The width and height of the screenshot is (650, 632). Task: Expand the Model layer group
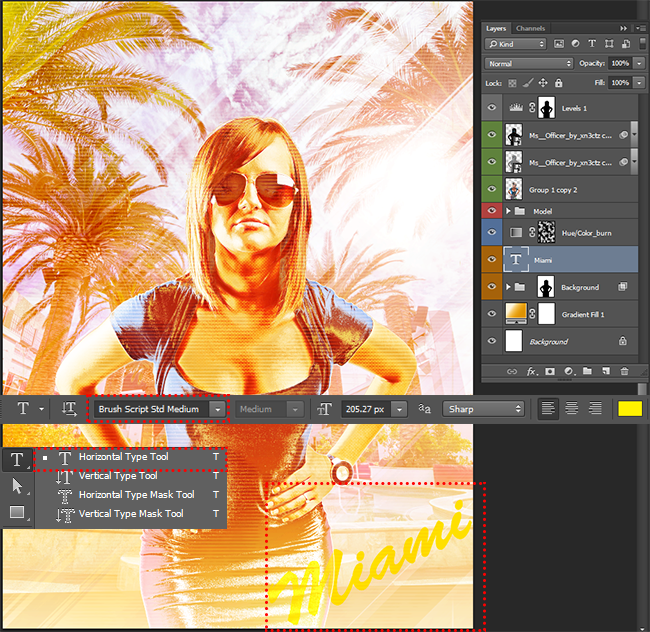coord(509,211)
